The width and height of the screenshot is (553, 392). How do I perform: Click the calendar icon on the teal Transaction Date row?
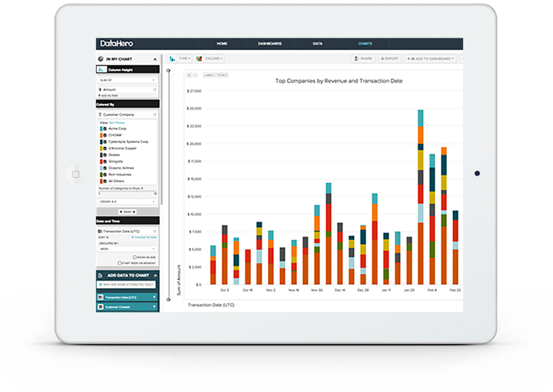pos(101,297)
